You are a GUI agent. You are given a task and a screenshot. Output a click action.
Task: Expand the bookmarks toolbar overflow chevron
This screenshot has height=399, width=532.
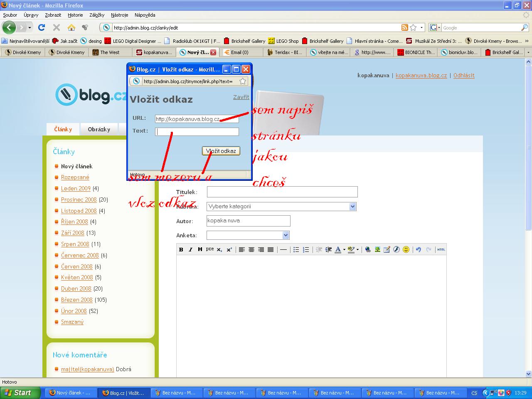[527, 41]
